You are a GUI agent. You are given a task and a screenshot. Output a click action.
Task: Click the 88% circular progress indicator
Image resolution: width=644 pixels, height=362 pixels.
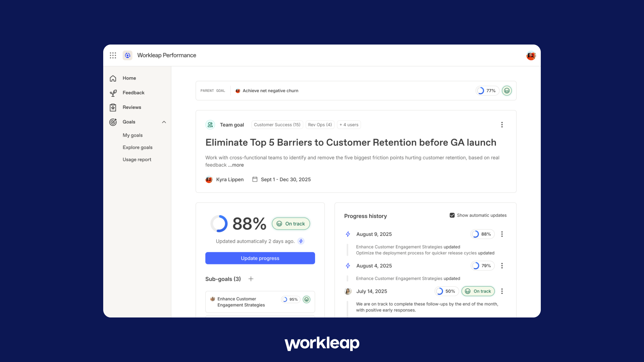click(x=219, y=224)
